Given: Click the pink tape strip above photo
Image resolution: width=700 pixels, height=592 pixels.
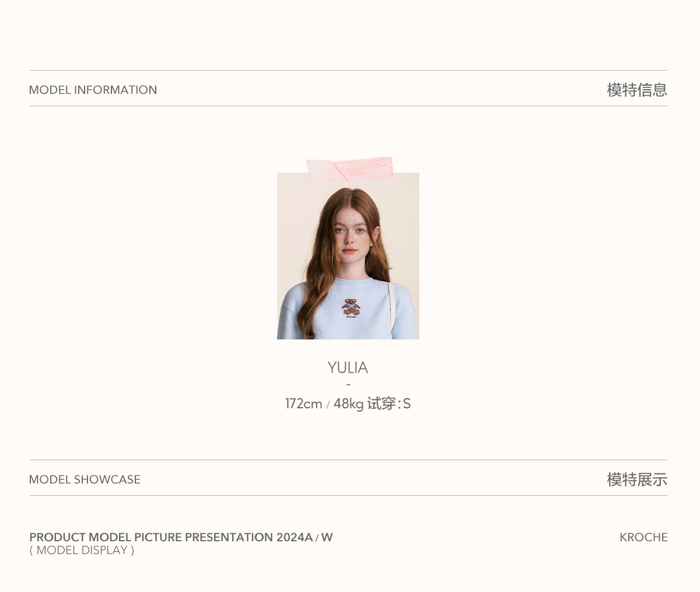Looking at the screenshot, I should point(349,168).
